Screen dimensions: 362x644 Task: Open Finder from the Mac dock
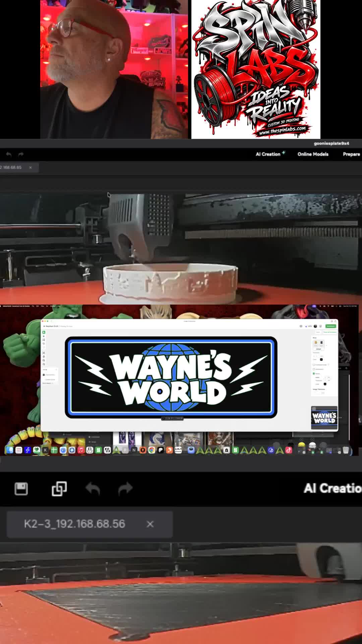click(x=10, y=450)
